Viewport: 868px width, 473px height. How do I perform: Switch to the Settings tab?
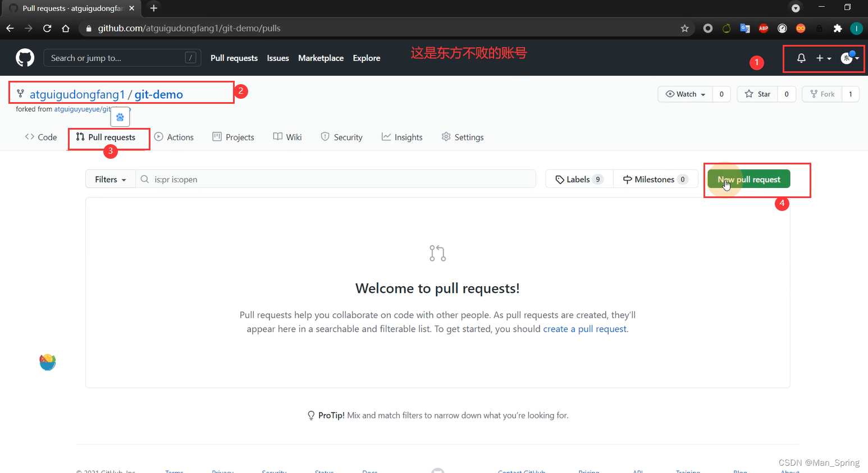pyautogui.click(x=463, y=137)
